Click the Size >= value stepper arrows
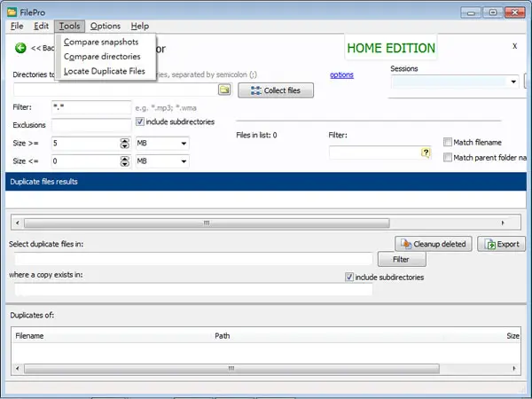Viewport: 532px width, 399px height. 125,143
